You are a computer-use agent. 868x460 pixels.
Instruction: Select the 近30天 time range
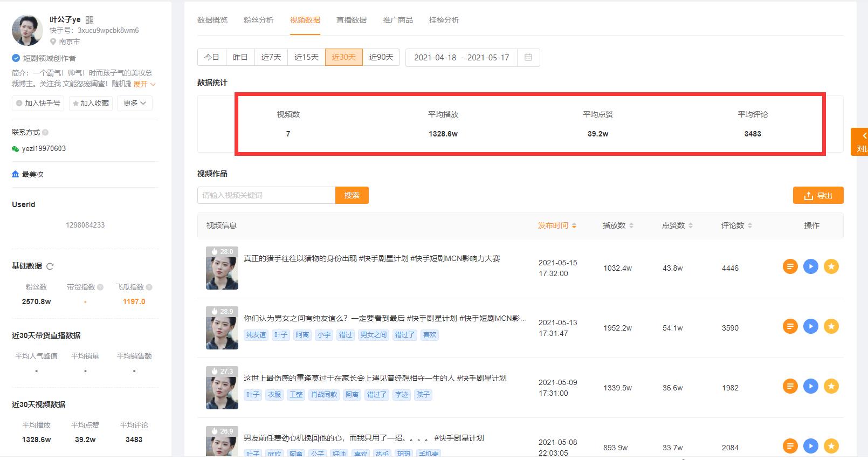343,57
